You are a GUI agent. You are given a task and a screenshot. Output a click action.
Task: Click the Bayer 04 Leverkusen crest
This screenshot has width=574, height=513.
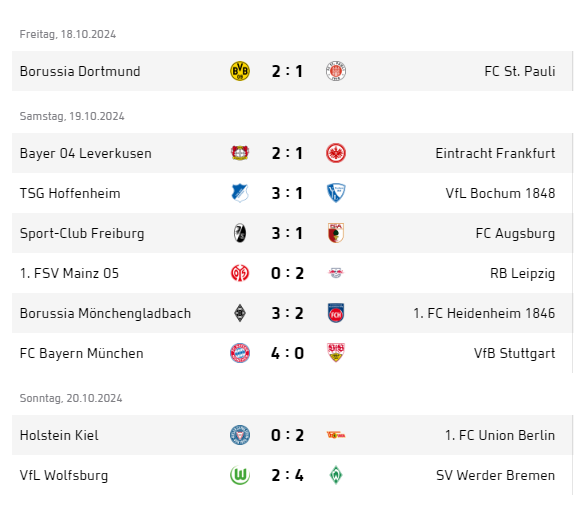coord(240,153)
